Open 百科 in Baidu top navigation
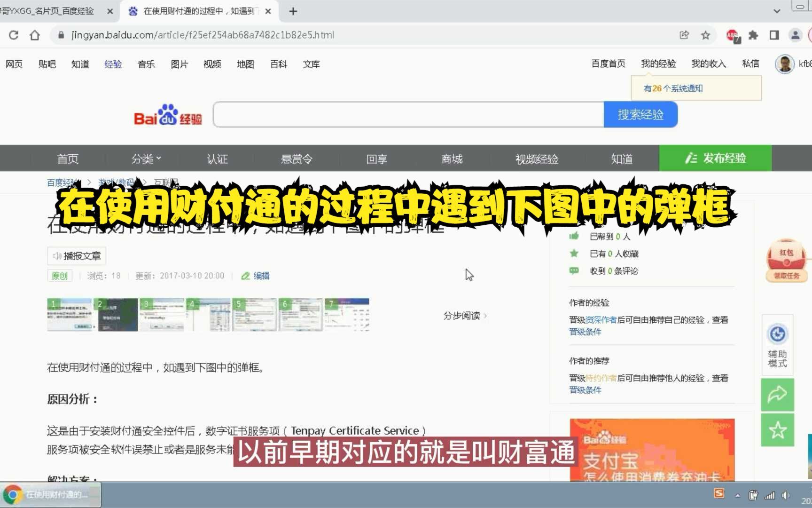 point(279,64)
